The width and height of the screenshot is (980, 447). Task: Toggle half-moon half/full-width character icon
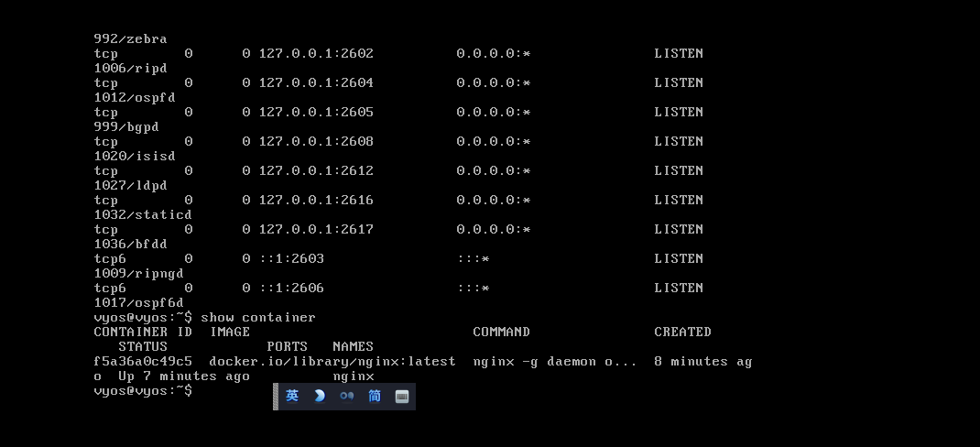point(320,396)
